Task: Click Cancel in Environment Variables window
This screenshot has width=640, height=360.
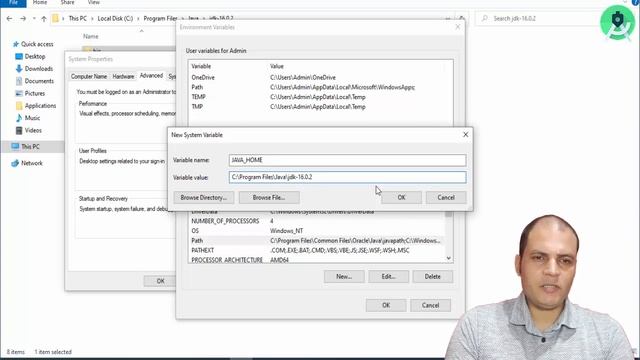Action: click(430, 305)
